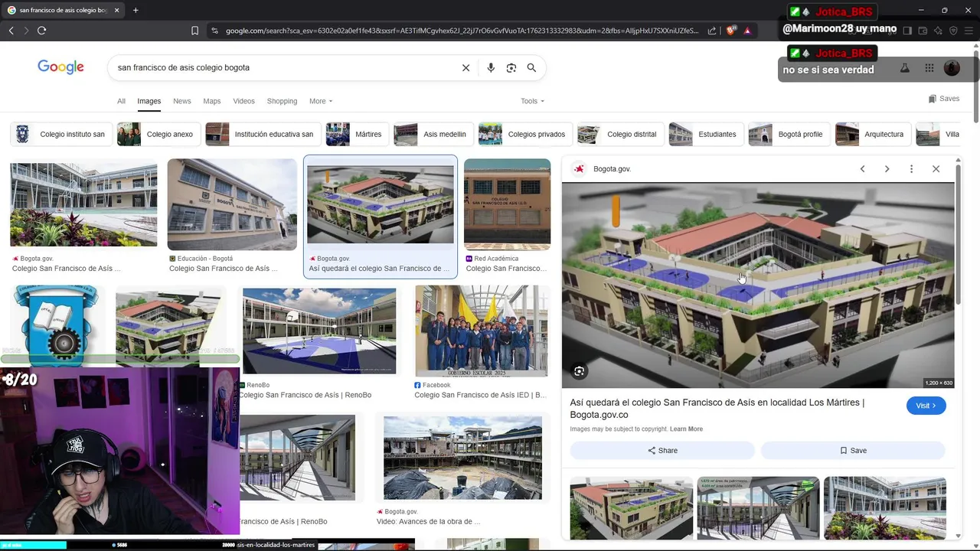Screen dimensions: 980x551
Task: Filter by Colegios privados chip
Action: 525,134
